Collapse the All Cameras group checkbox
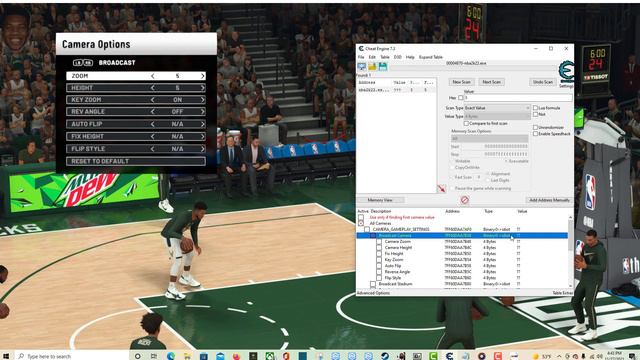 click(x=361, y=224)
